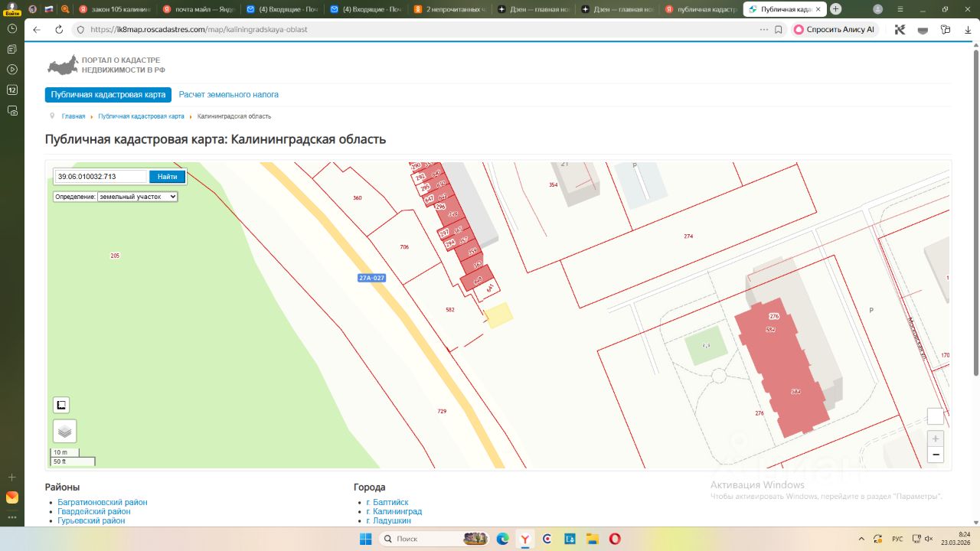980x551 pixels.
Task: Bookmark this page via address bar icon
Action: [x=779, y=29]
